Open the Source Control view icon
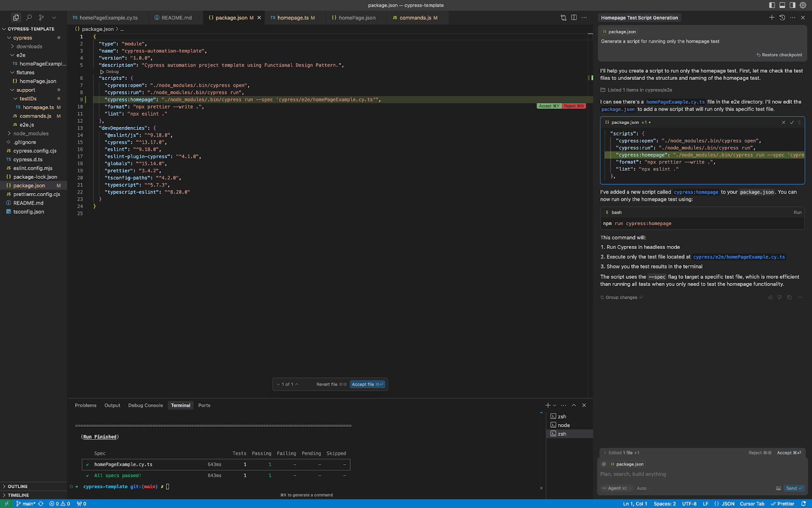Viewport: 812px width, 508px height. [42, 17]
